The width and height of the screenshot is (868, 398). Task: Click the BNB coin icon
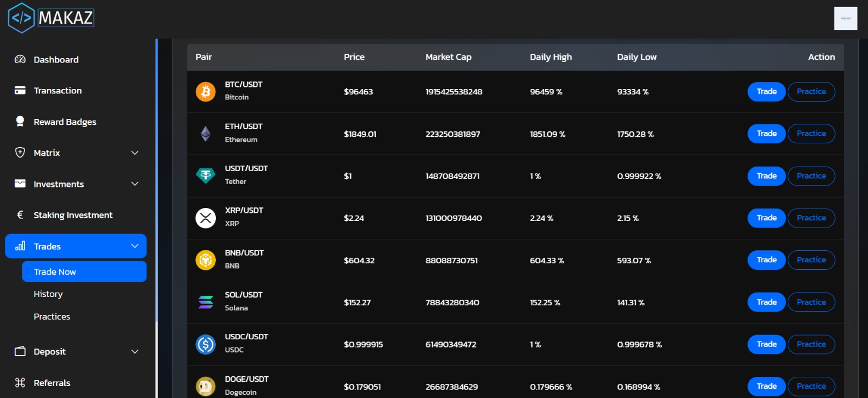point(206,260)
